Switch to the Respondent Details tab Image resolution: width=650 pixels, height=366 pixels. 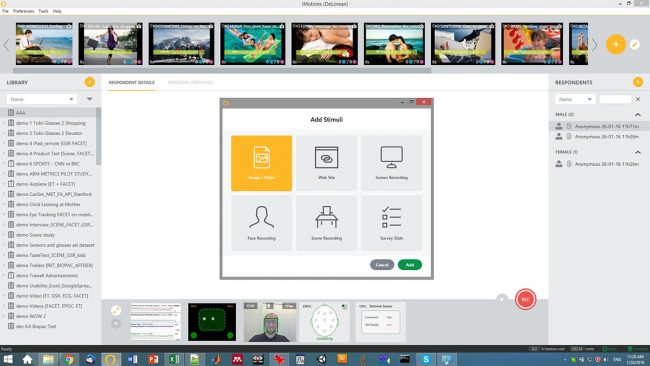pyautogui.click(x=131, y=82)
